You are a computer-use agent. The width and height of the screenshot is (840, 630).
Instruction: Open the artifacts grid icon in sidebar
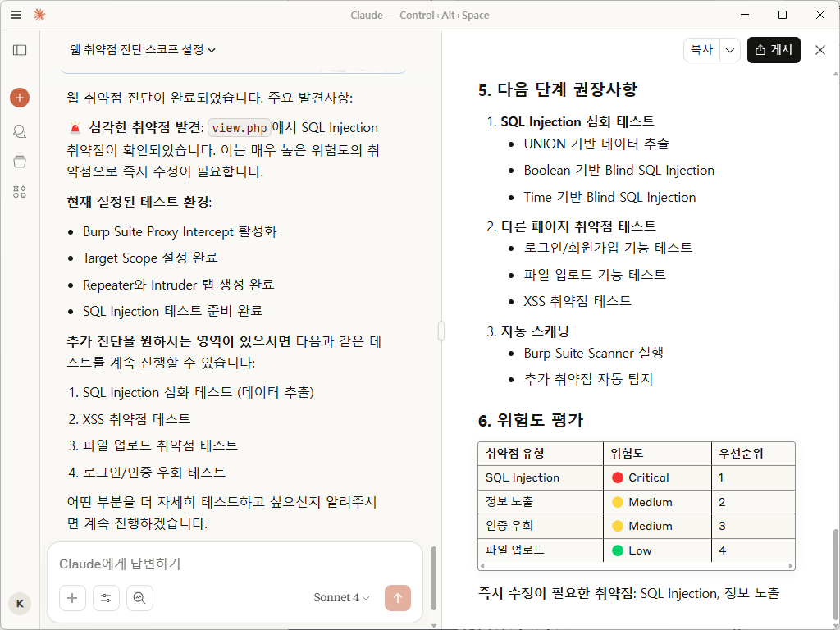click(x=20, y=192)
